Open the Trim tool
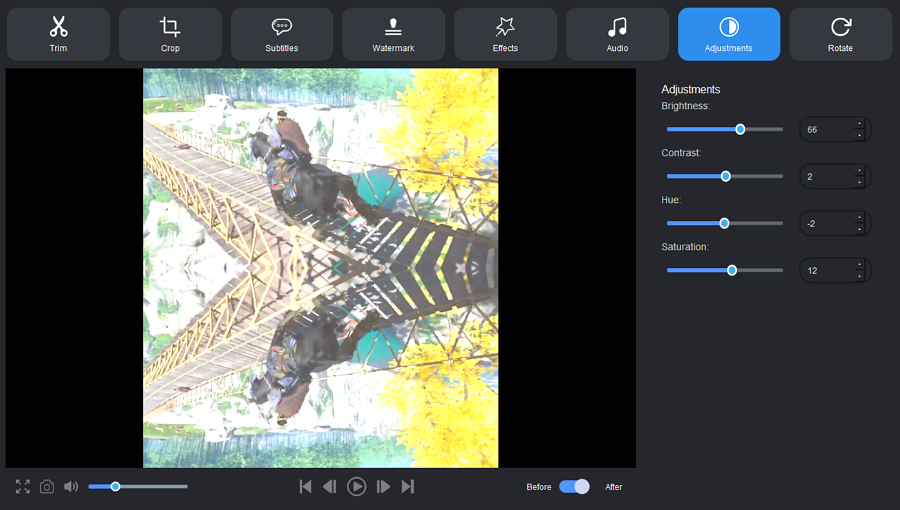Screen dimensions: 900x510 [58, 34]
